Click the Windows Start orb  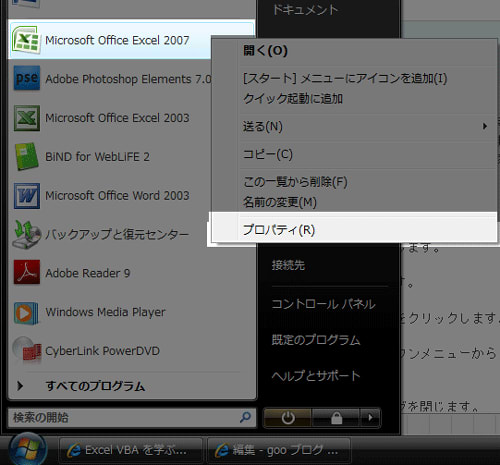click(27, 449)
